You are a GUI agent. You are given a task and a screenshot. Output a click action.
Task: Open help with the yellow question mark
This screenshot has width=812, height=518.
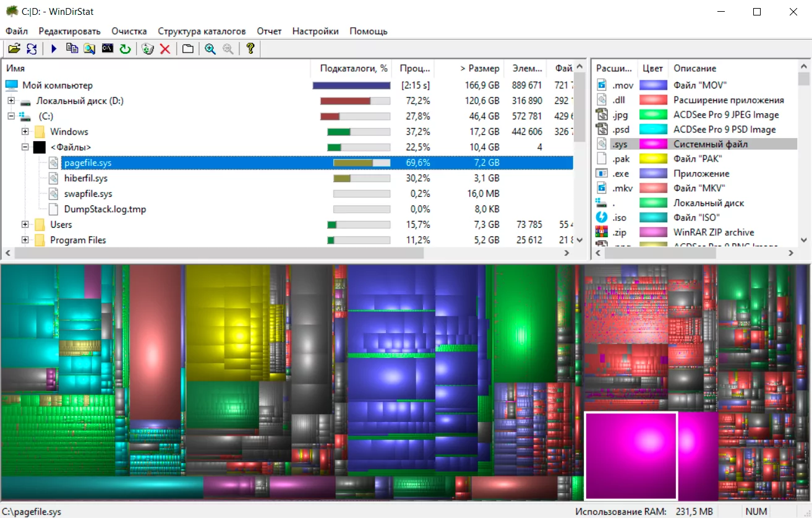click(250, 49)
